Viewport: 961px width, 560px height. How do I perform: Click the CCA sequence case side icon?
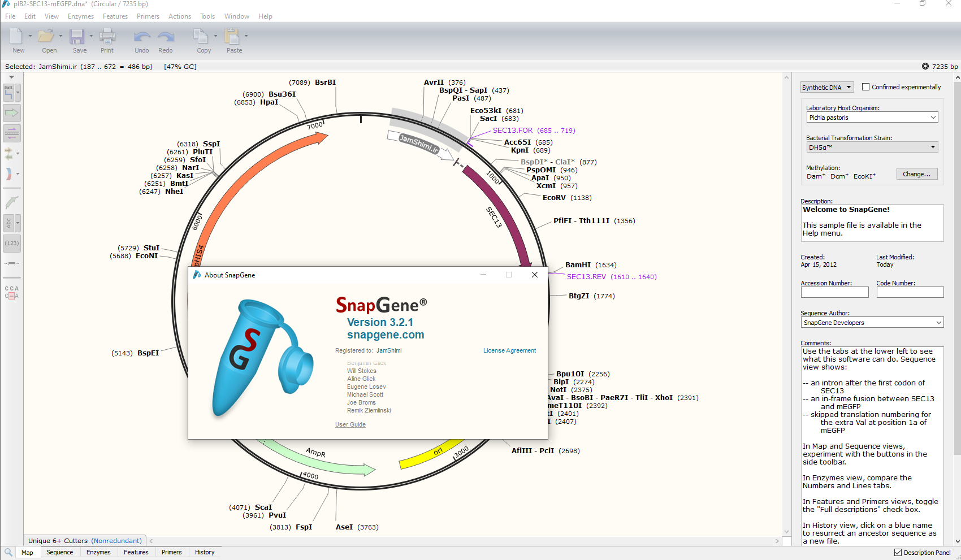click(x=12, y=292)
